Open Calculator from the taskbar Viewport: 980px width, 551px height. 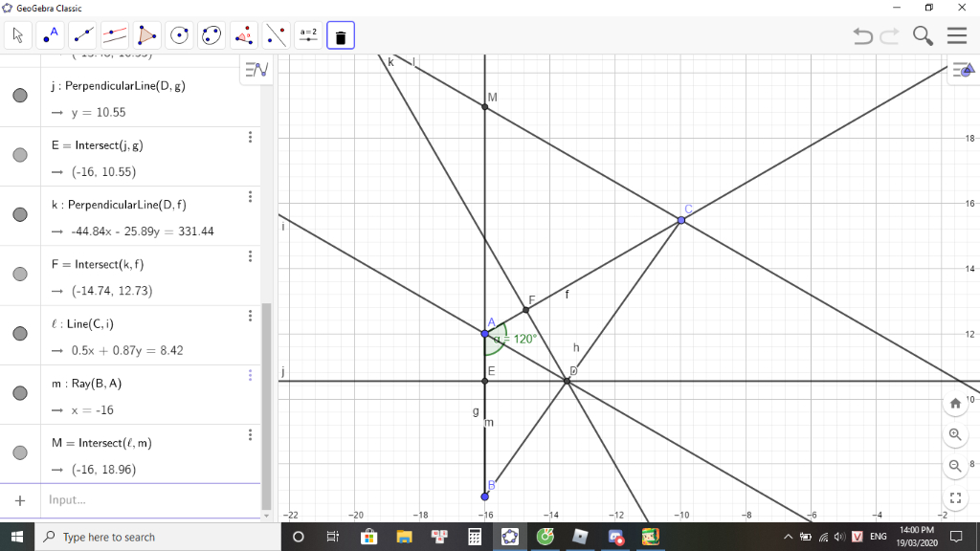pos(475,537)
